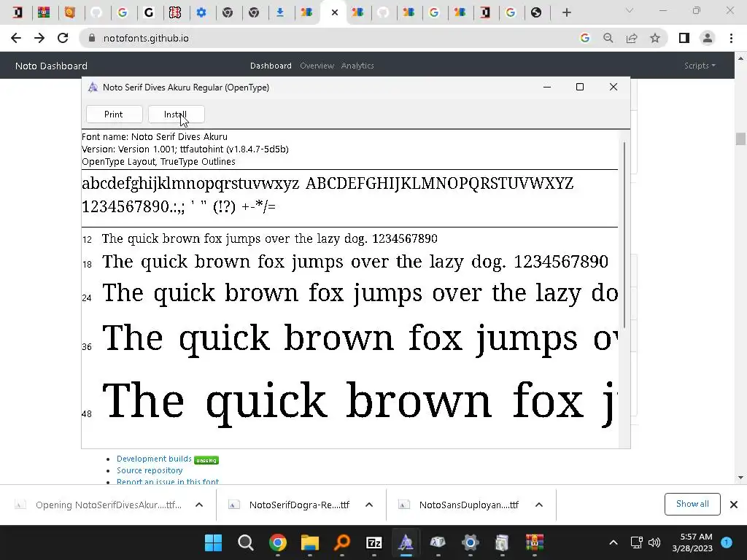Open Windows taskbar search
The image size is (747, 560).
point(245,542)
